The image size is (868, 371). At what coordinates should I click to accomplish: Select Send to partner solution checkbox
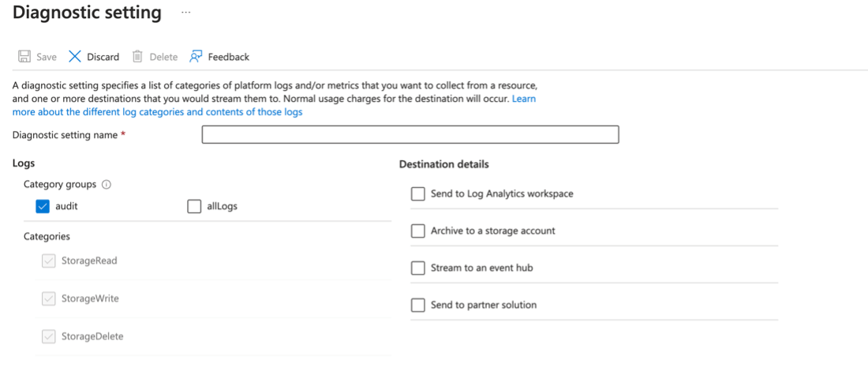point(418,305)
